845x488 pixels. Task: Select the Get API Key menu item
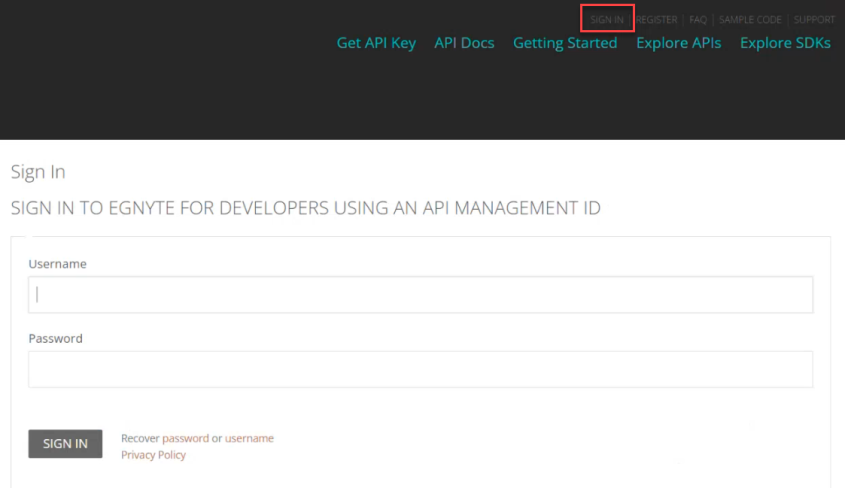point(376,43)
